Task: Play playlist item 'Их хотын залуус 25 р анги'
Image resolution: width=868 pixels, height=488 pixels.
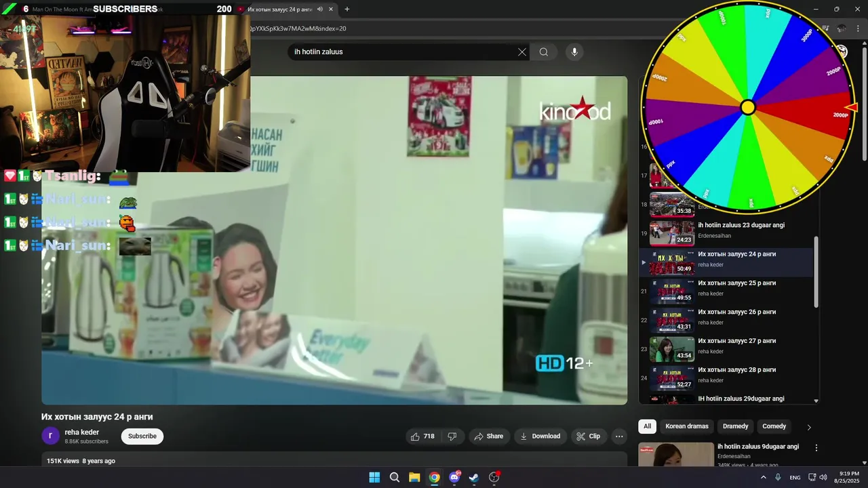Action: pos(736,283)
